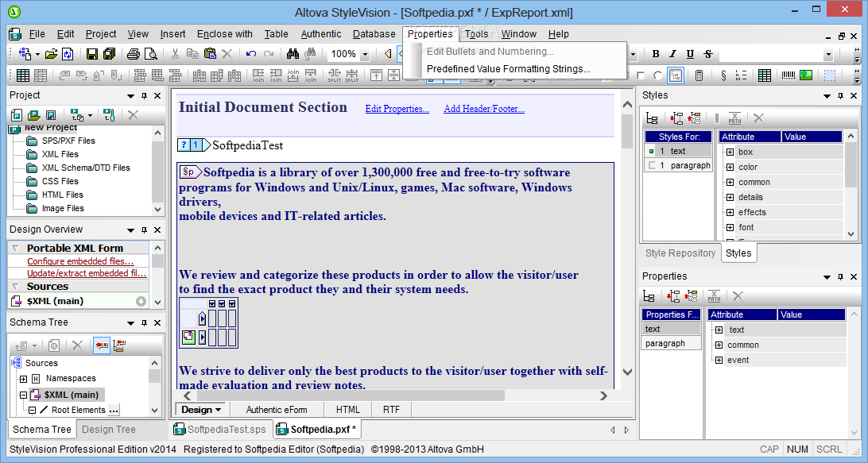
Task: Click the list-view icon in the Styles toolbar
Action: pos(652,118)
